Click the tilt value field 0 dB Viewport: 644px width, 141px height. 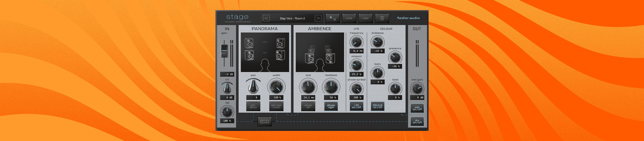click(227, 98)
